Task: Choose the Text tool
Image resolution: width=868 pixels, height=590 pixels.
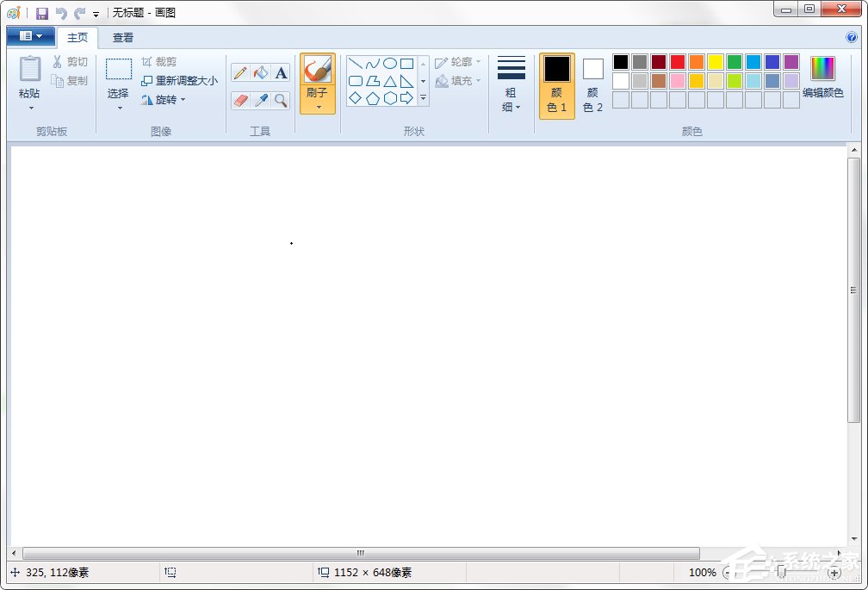Action: pos(280,72)
